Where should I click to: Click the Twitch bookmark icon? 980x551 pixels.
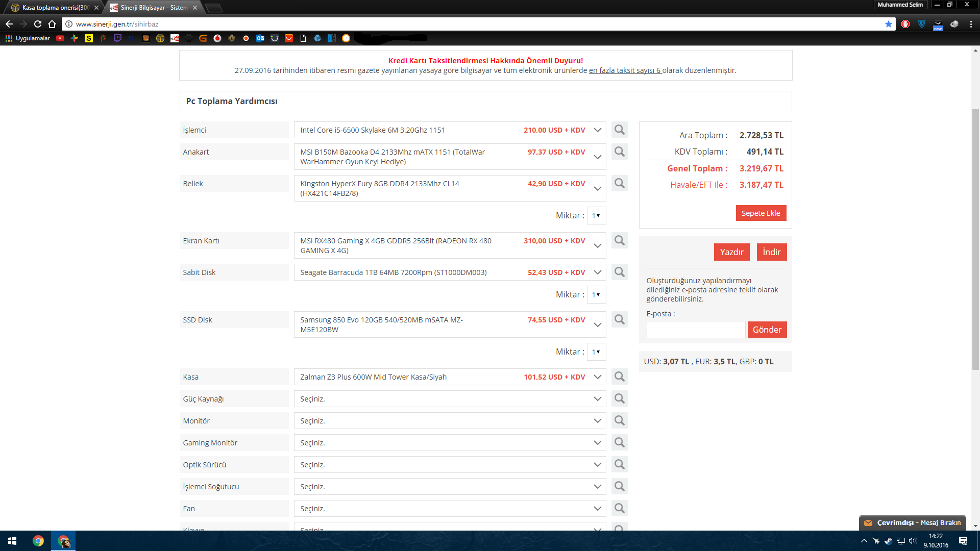coord(117,38)
